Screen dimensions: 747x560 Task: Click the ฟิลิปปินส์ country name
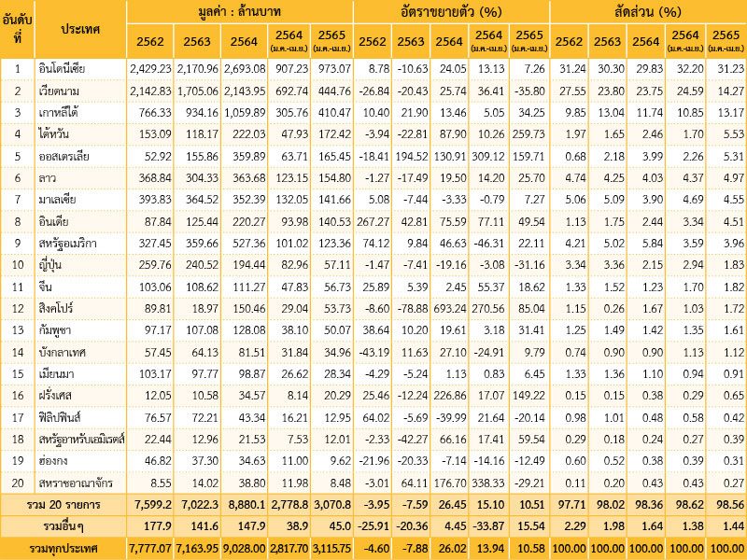[x=60, y=417]
